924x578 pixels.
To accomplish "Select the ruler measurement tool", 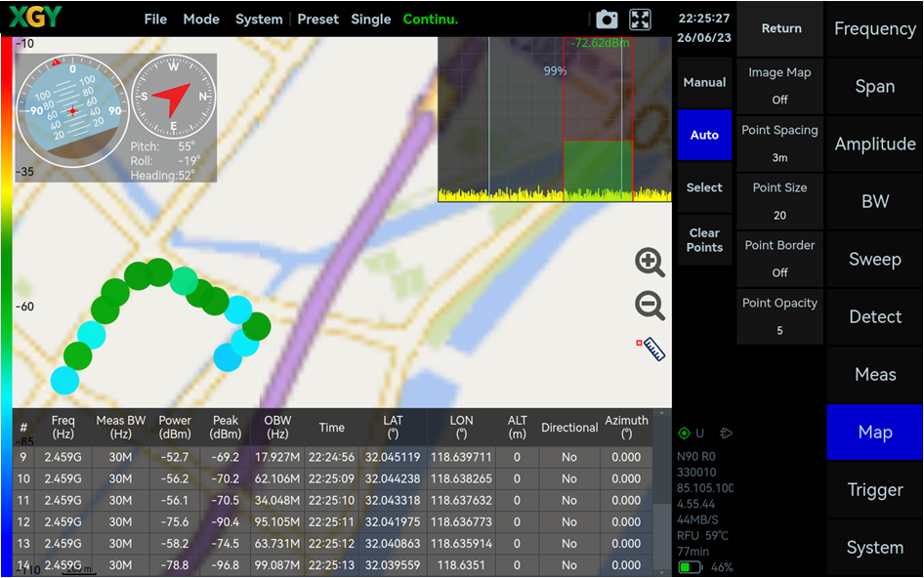I will point(651,349).
